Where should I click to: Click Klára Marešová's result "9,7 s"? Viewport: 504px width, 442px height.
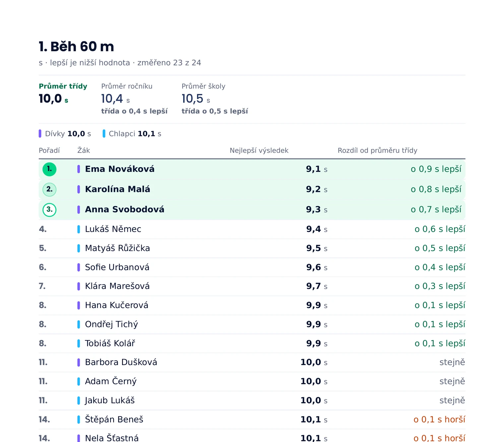(317, 286)
